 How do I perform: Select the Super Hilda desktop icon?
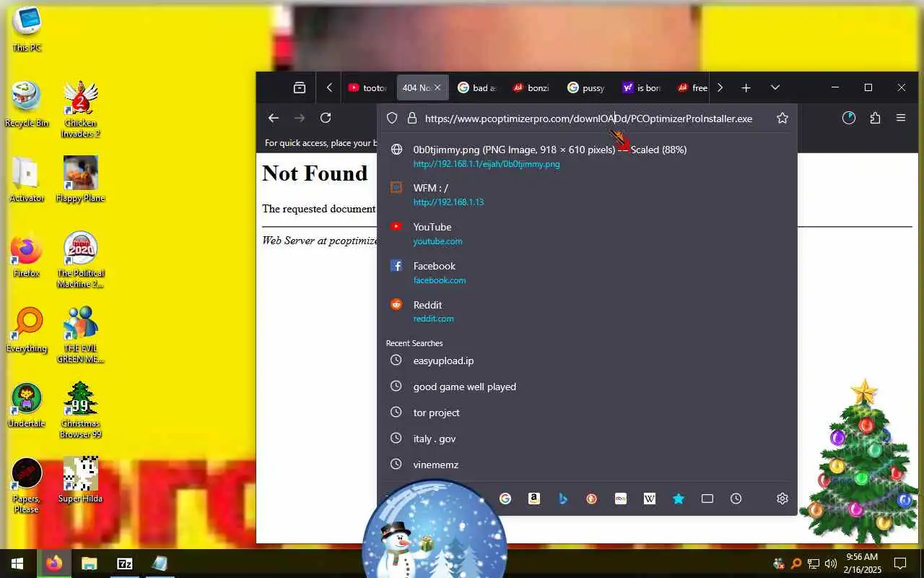coord(80,480)
